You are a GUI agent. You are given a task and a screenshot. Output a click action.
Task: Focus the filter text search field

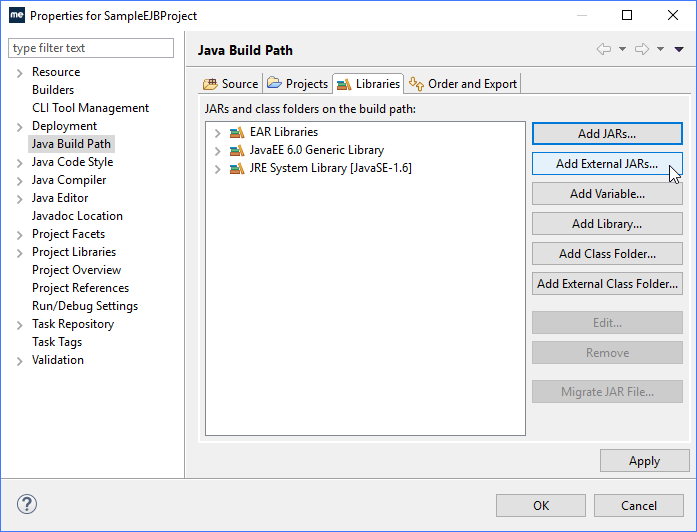91,48
